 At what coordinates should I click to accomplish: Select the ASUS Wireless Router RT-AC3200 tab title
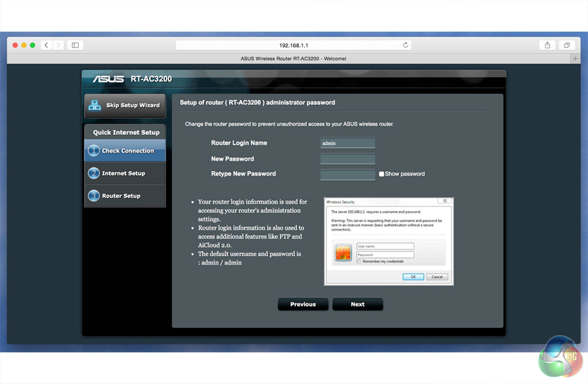[x=293, y=59]
